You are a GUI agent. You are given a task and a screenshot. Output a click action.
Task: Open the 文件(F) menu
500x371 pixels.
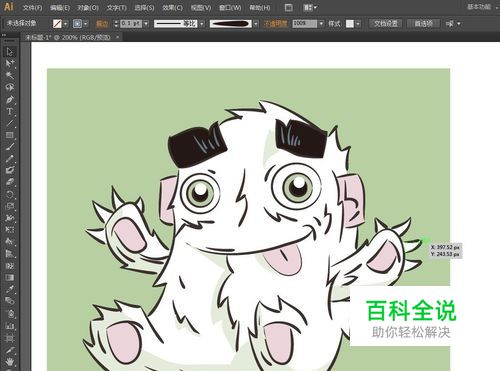[32, 7]
